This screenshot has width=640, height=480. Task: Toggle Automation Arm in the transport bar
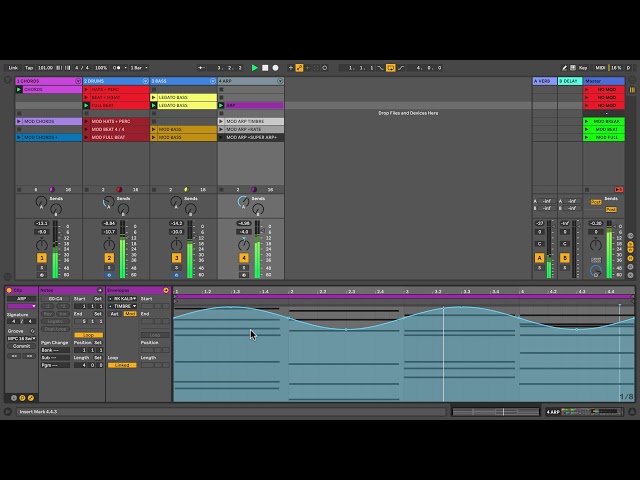(x=299, y=68)
